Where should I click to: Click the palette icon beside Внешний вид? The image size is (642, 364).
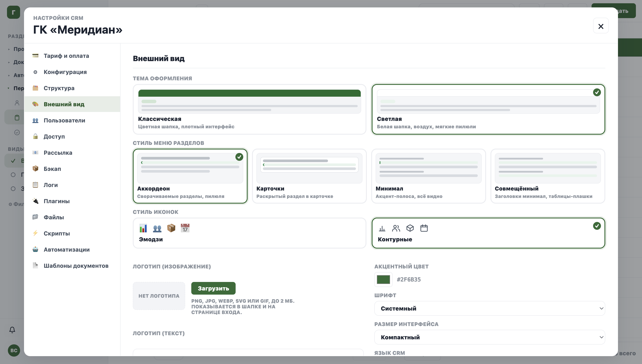[35, 104]
